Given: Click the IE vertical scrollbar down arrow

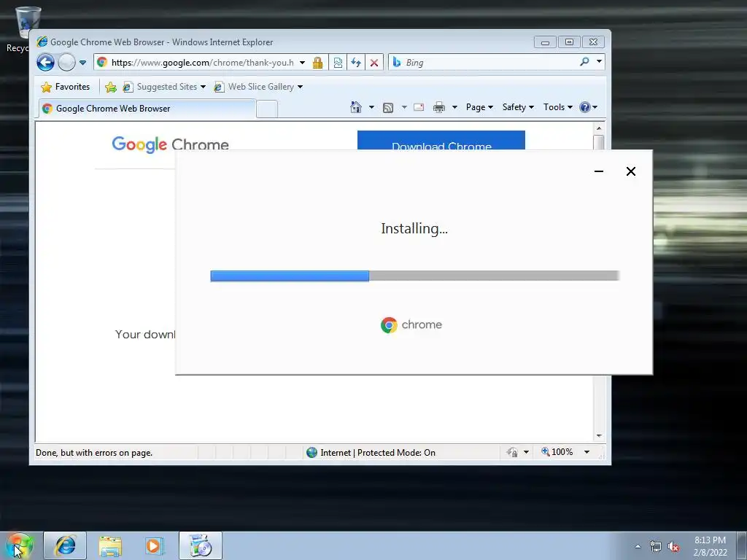Looking at the screenshot, I should [x=599, y=436].
